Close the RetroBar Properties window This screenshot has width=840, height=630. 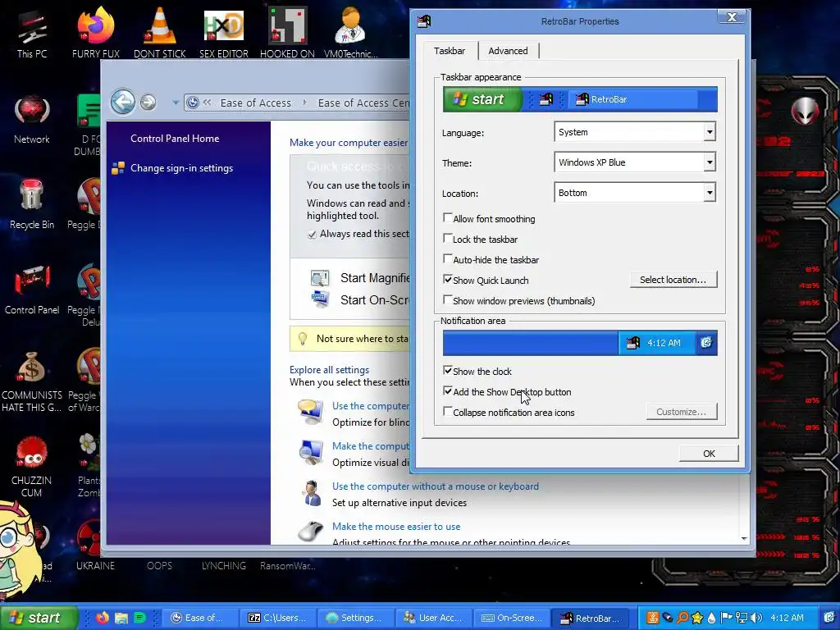pyautogui.click(x=732, y=17)
